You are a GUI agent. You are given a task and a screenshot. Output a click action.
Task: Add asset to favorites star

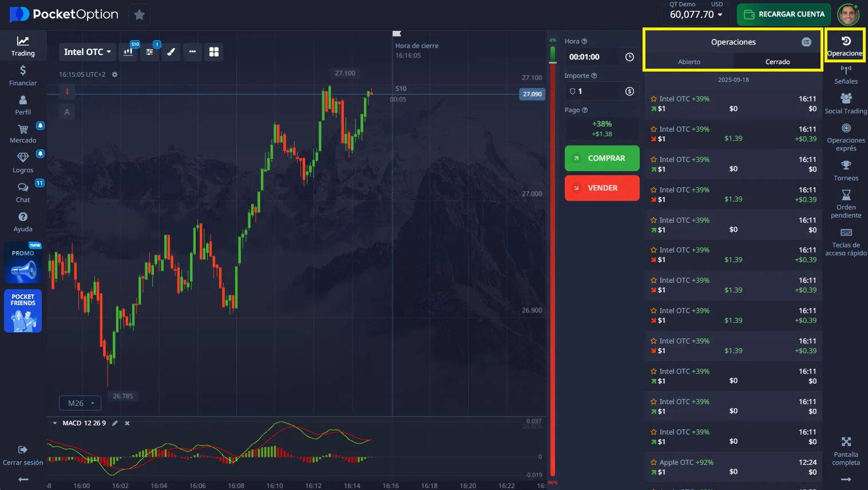click(x=139, y=15)
